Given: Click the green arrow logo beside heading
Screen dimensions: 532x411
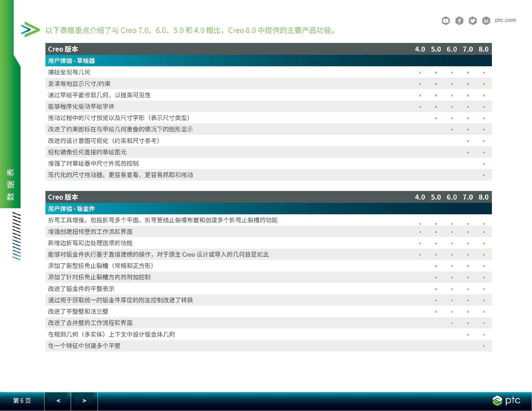Looking at the screenshot, I should 30,29.
